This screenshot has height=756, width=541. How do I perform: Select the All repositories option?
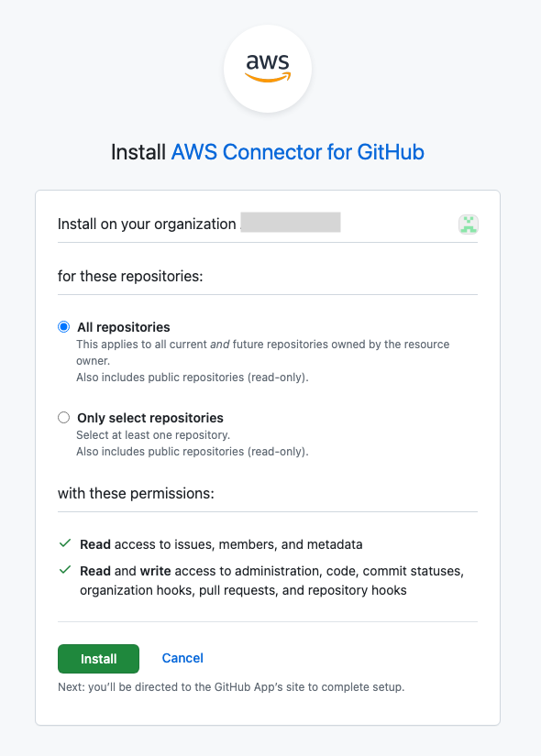(63, 326)
